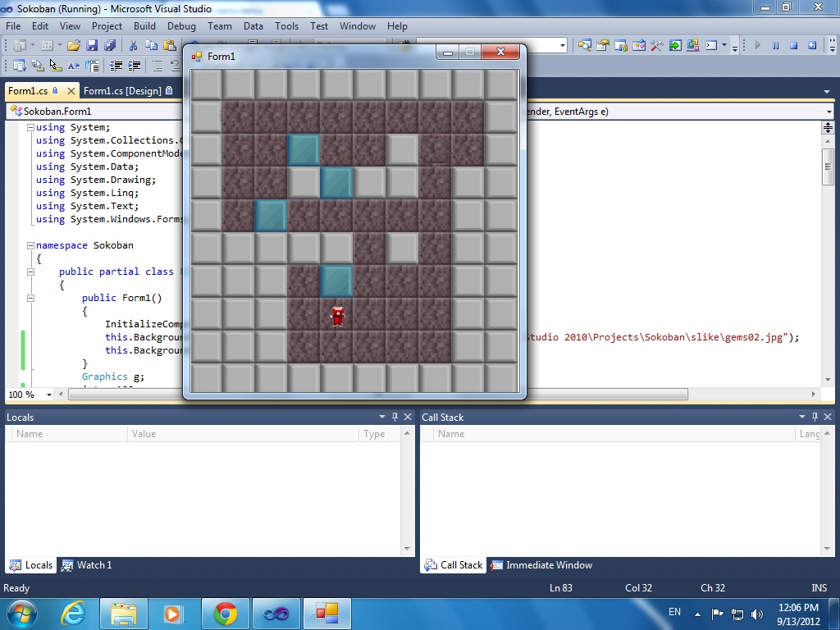Open Google Chrome from the taskbar
The height and width of the screenshot is (630, 840).
tap(225, 614)
